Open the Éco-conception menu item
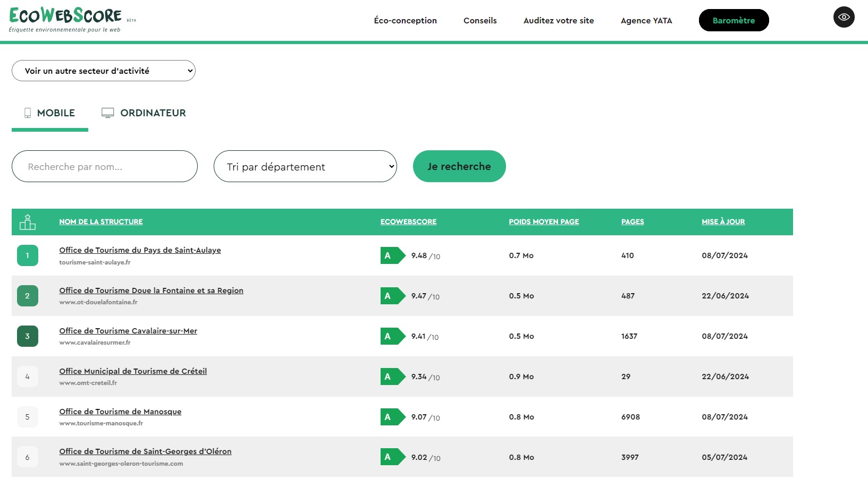 [405, 21]
